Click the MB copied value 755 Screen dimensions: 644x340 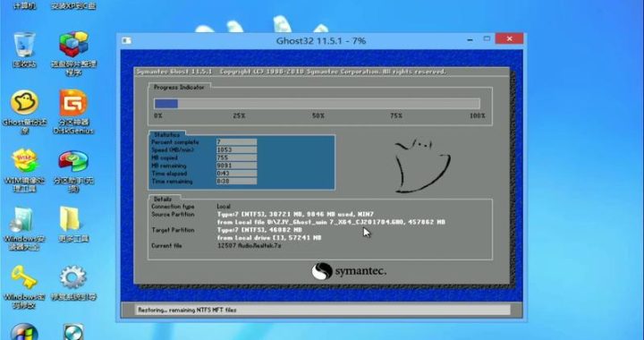coord(236,157)
